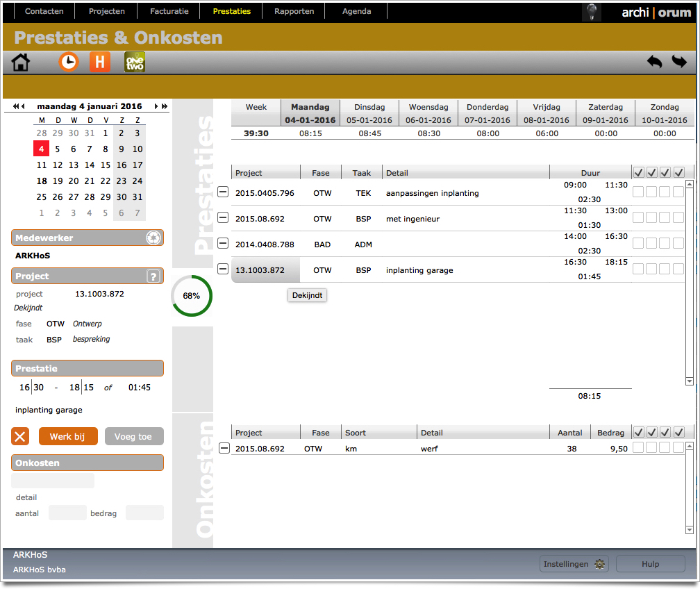Screen dimensions: 700x589
Task: Toggle first header checkmark in Prestaties table
Action: 638,172
